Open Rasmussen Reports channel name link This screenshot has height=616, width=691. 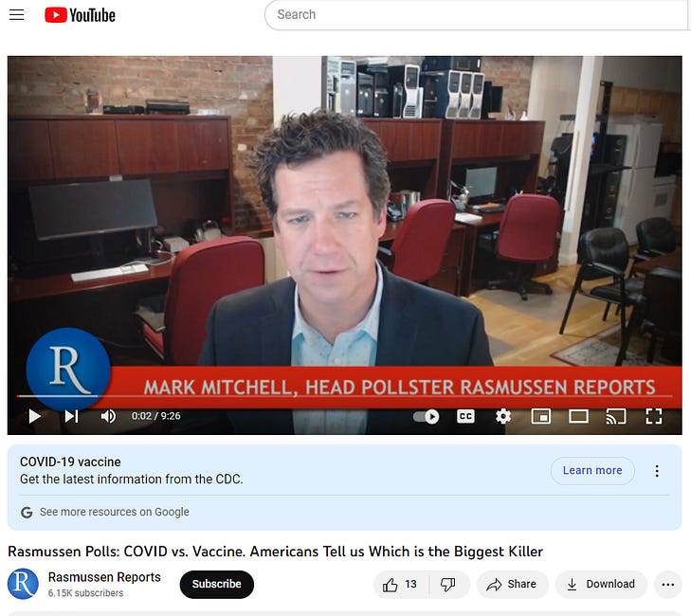point(104,577)
